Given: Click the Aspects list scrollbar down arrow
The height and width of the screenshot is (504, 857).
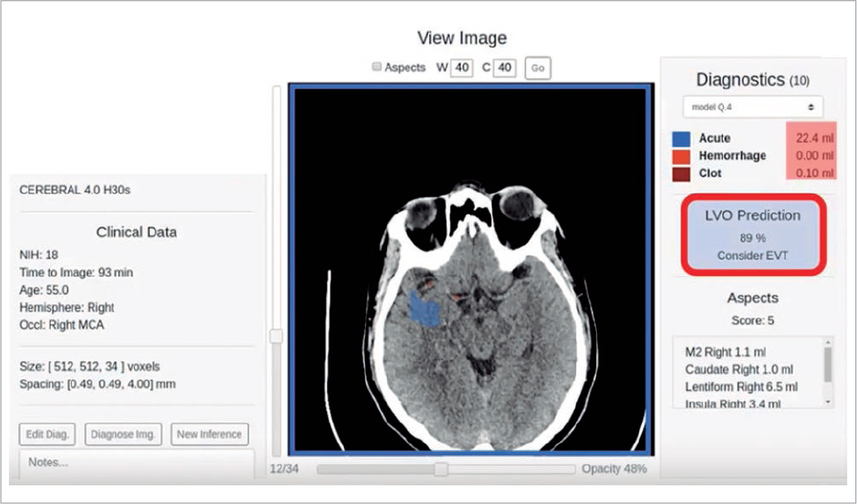Looking at the screenshot, I should pyautogui.click(x=828, y=401).
